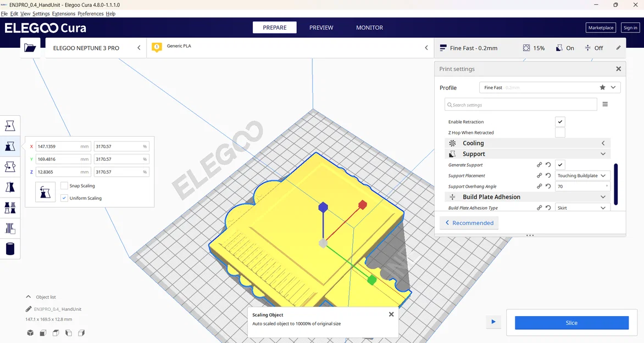Select the top view cube icon

[56, 333]
